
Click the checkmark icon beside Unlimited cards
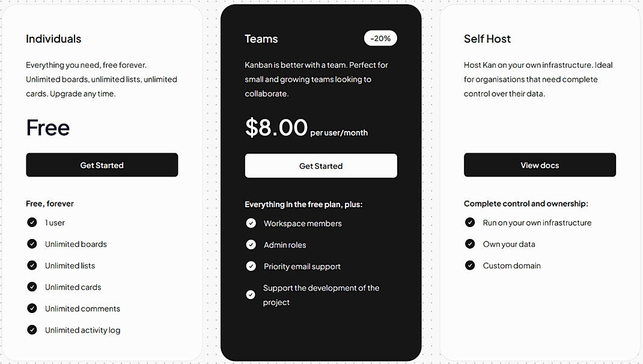(32, 287)
